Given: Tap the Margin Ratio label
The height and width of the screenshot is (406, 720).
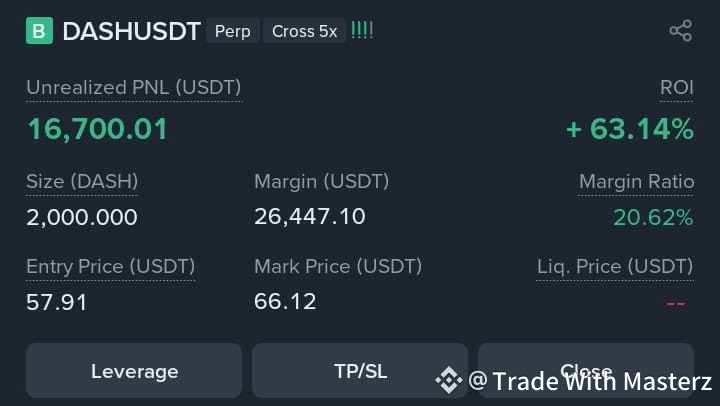Looking at the screenshot, I should [x=636, y=181].
